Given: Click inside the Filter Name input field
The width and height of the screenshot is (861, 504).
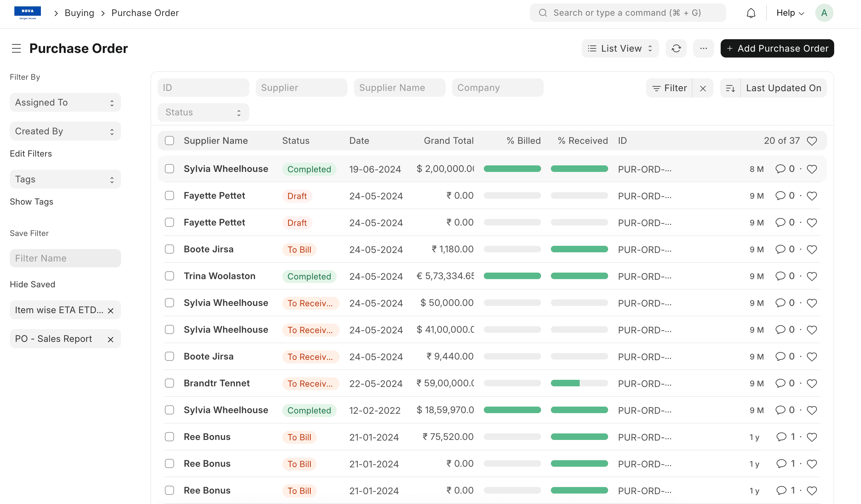Looking at the screenshot, I should (x=65, y=258).
